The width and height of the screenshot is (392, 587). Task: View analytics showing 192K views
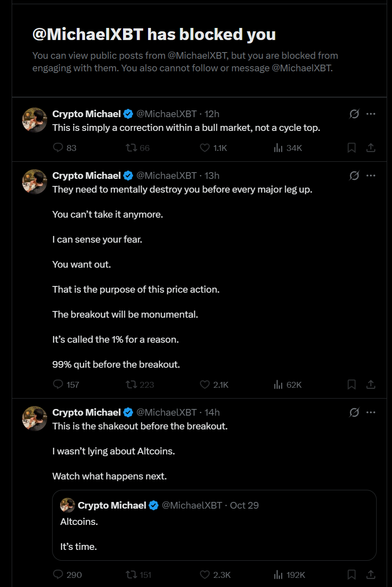[278, 575]
